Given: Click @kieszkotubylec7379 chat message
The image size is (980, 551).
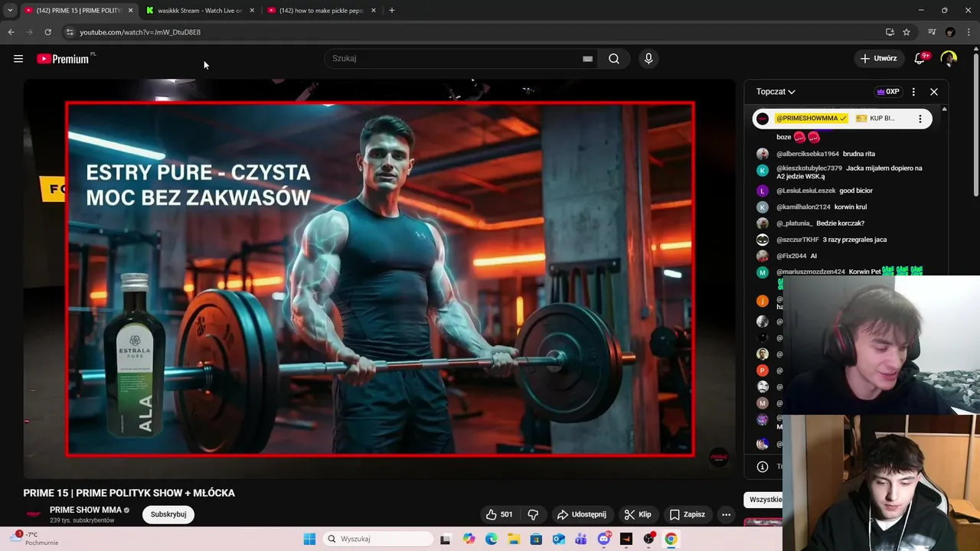Looking at the screenshot, I should click(849, 172).
